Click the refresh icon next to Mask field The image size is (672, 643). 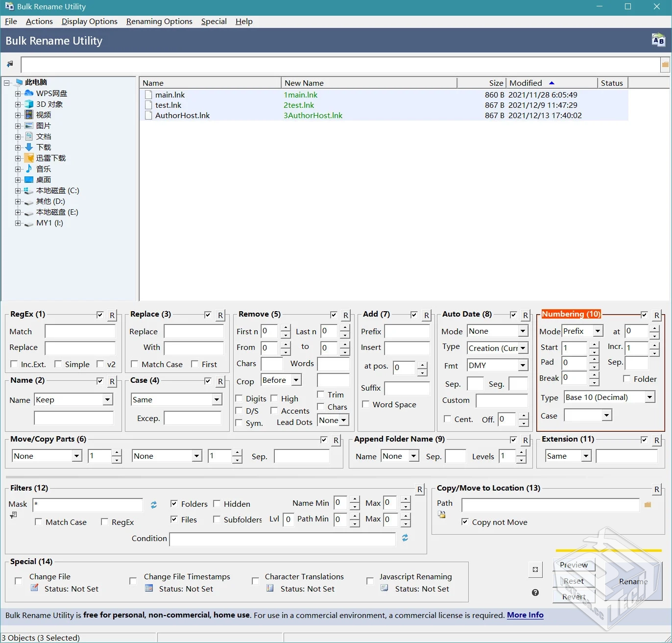154,505
